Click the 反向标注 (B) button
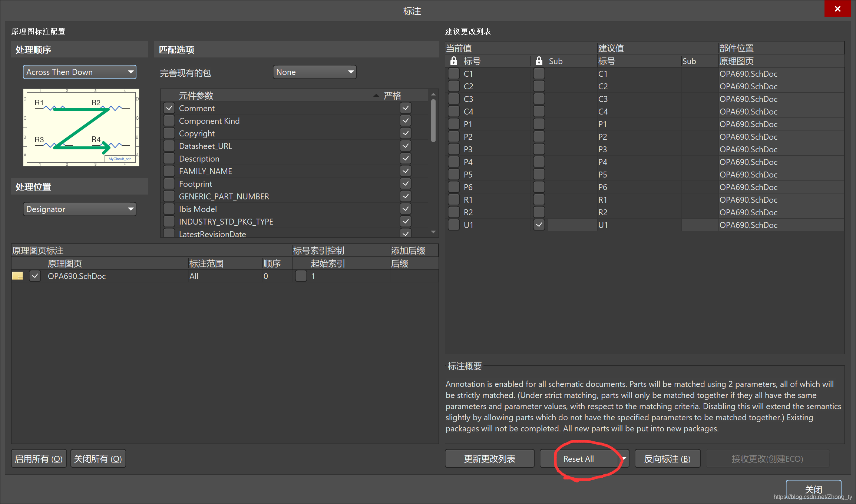The width and height of the screenshot is (856, 504). [667, 459]
